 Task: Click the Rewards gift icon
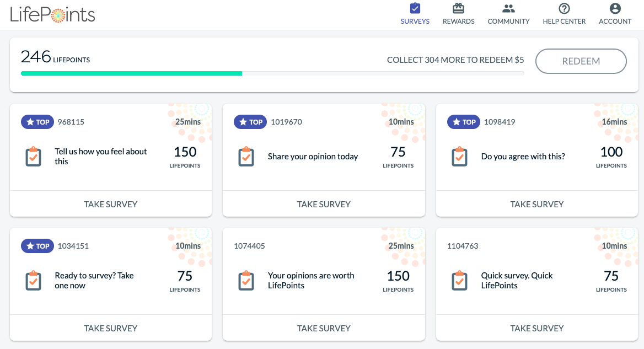pyautogui.click(x=458, y=8)
